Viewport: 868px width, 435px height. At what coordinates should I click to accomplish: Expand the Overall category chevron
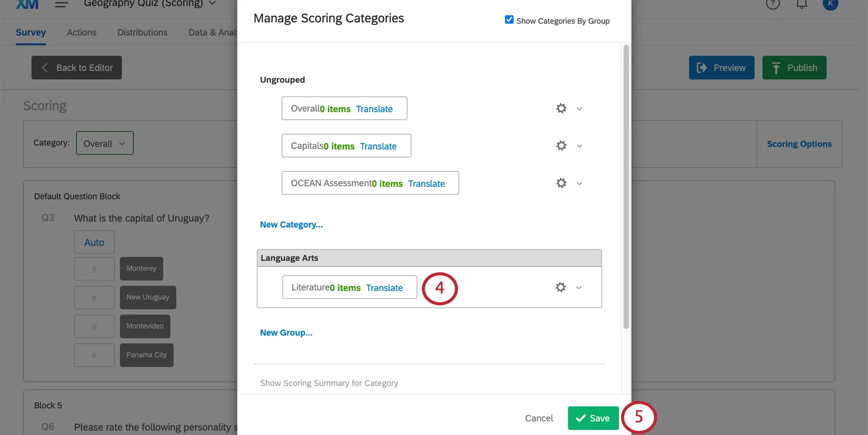click(x=580, y=109)
